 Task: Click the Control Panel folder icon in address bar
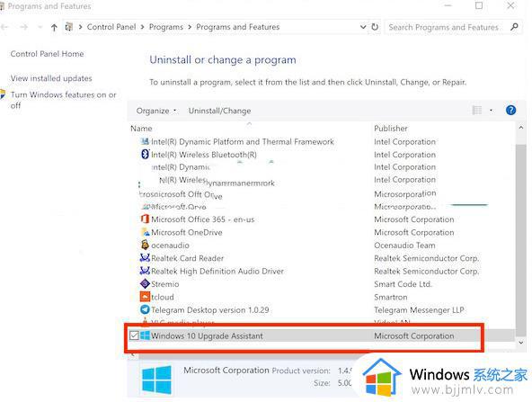point(69,27)
